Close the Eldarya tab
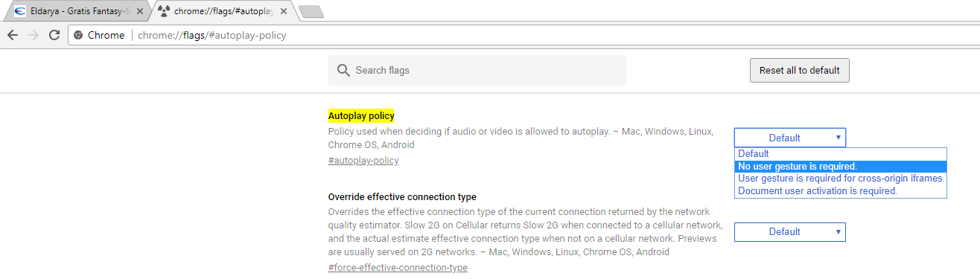Screen dimensions: 980x279 [x=140, y=11]
